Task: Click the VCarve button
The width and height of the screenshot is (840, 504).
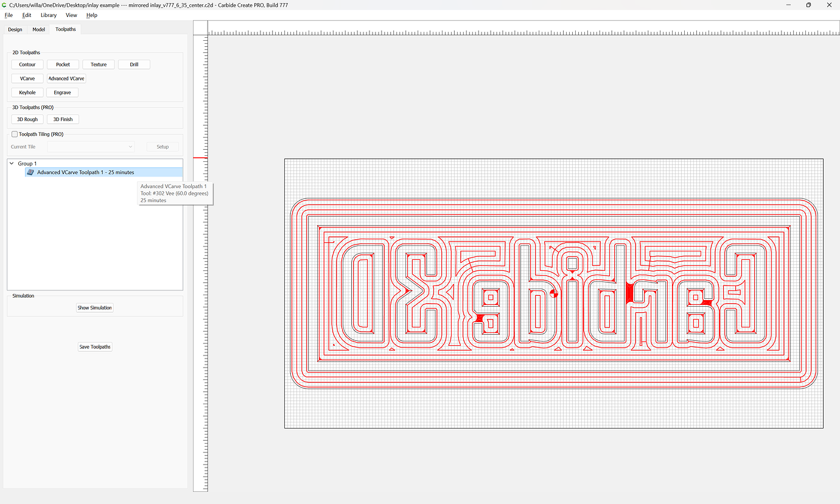Action: 27,79
